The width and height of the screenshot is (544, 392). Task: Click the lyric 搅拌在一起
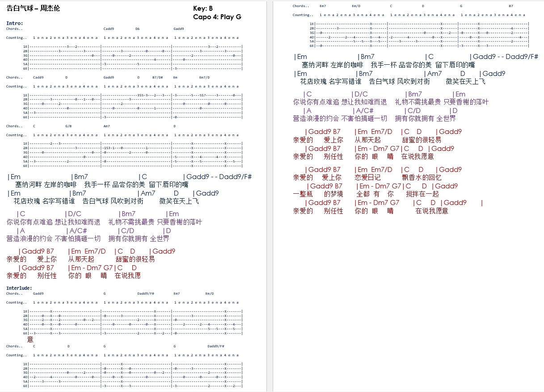pyautogui.click(x=422, y=194)
